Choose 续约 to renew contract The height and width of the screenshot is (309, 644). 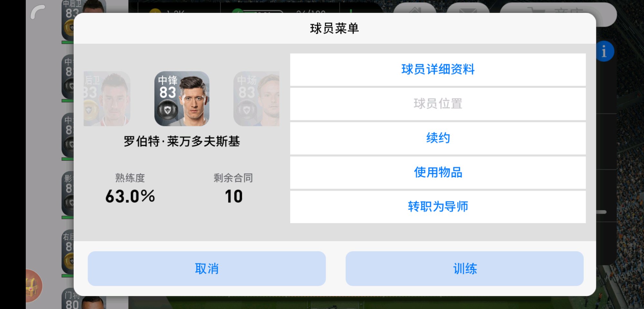(x=438, y=138)
